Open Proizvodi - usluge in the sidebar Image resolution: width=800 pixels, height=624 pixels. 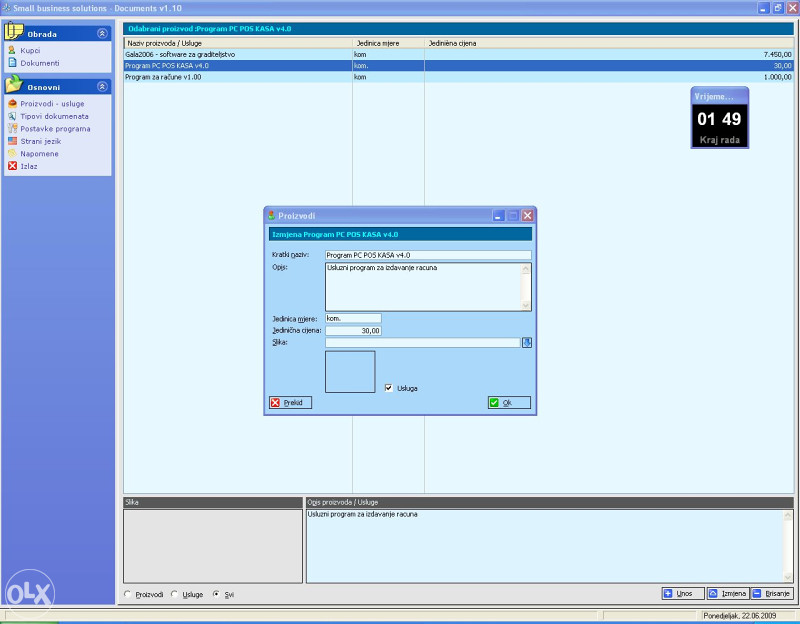click(x=52, y=104)
